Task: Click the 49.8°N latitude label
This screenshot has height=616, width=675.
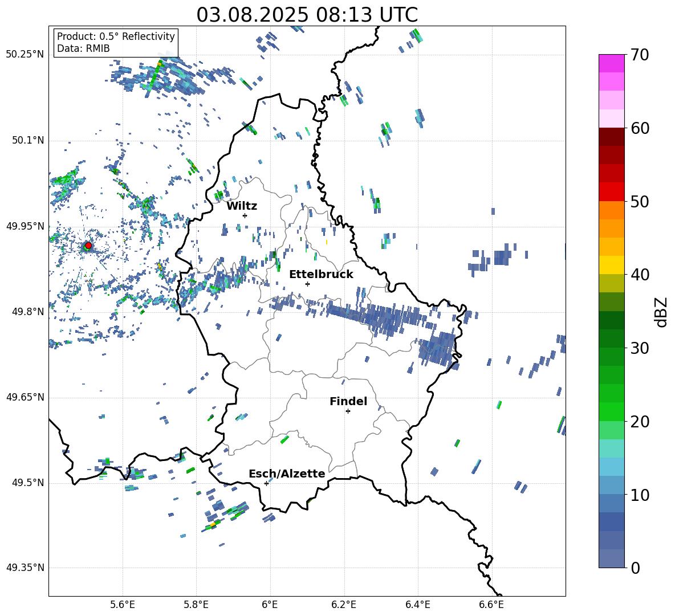Action: click(x=27, y=312)
